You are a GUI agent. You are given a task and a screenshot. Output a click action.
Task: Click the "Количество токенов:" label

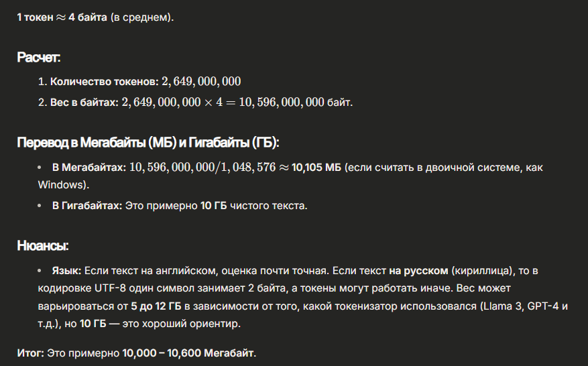(x=104, y=82)
